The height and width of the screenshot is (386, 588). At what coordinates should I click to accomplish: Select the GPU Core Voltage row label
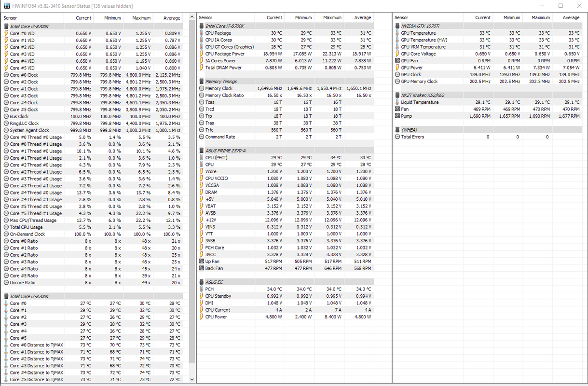pos(419,54)
